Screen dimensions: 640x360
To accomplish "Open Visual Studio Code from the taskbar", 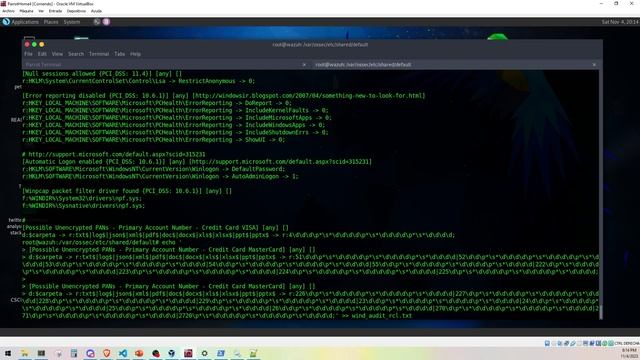I will point(123,353).
